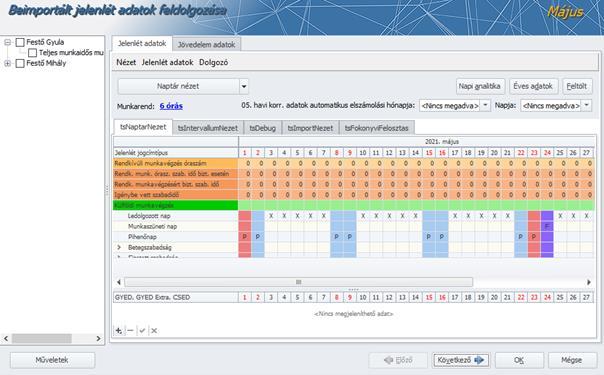
Task: Click the Feltölt button
Action: [x=577, y=86]
